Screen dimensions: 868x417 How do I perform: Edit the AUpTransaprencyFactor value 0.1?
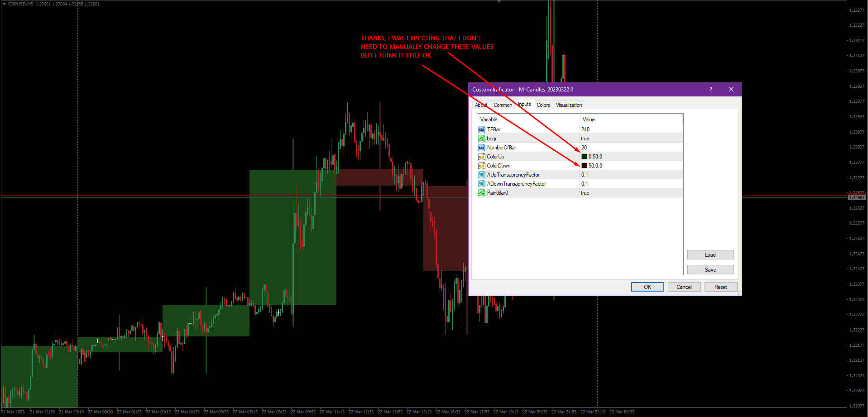[631, 175]
